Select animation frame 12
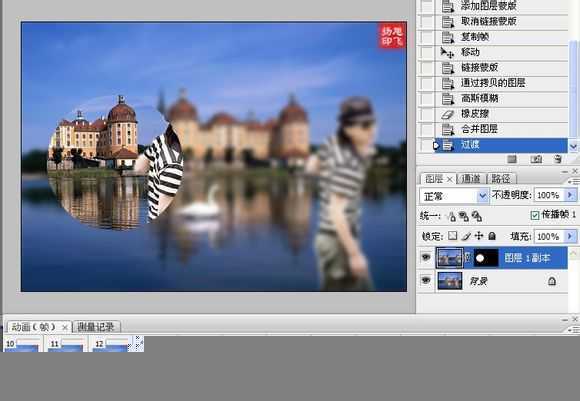580x401 pixels. click(x=111, y=344)
